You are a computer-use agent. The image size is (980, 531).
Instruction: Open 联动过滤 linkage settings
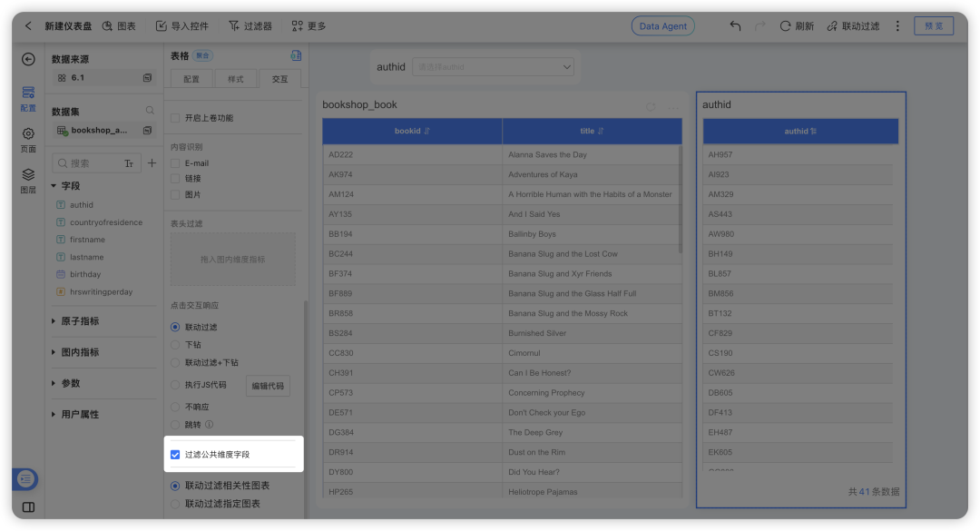(853, 25)
